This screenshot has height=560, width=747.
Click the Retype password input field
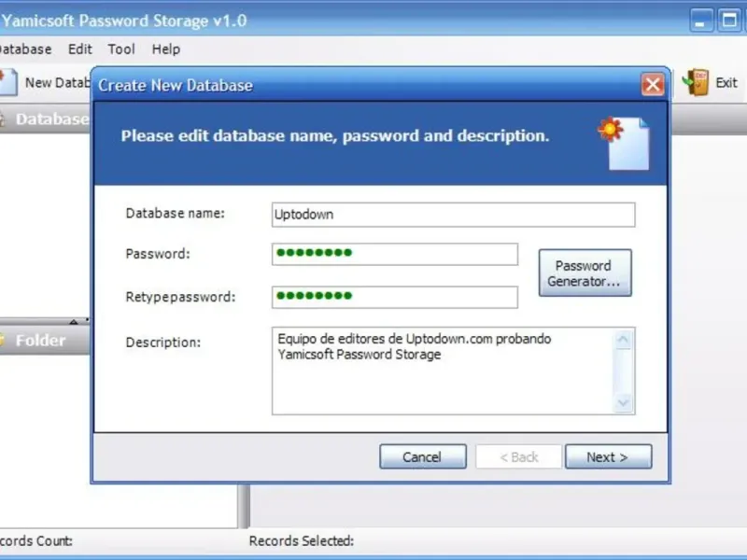coord(394,297)
